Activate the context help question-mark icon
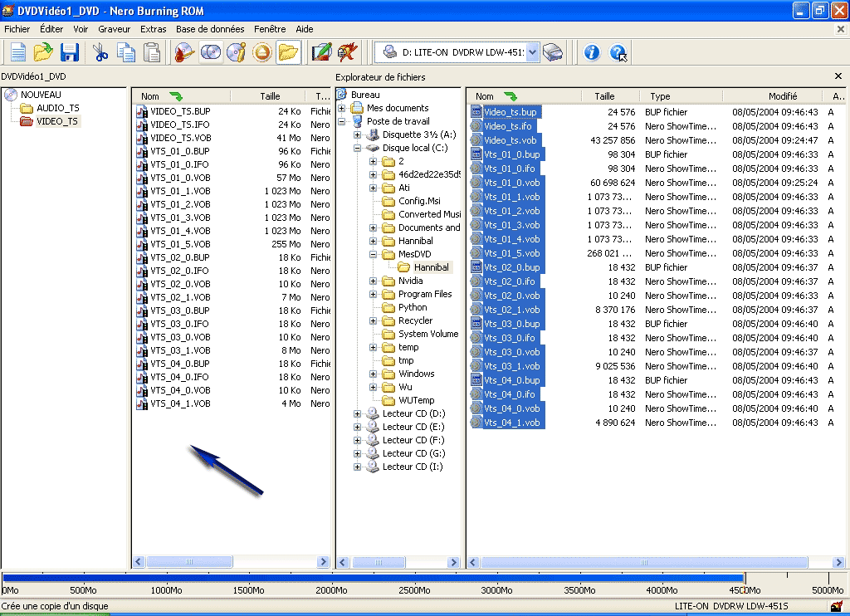This screenshot has width=850, height=616. [x=618, y=52]
